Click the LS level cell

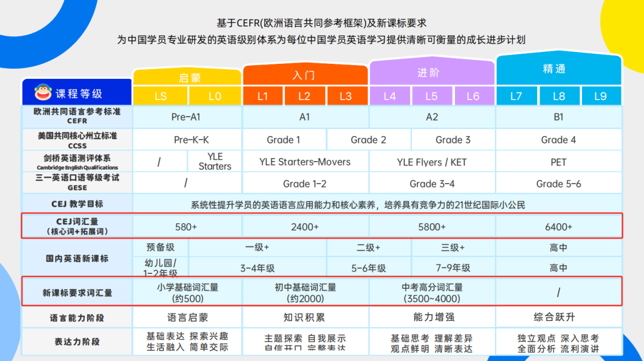160,96
